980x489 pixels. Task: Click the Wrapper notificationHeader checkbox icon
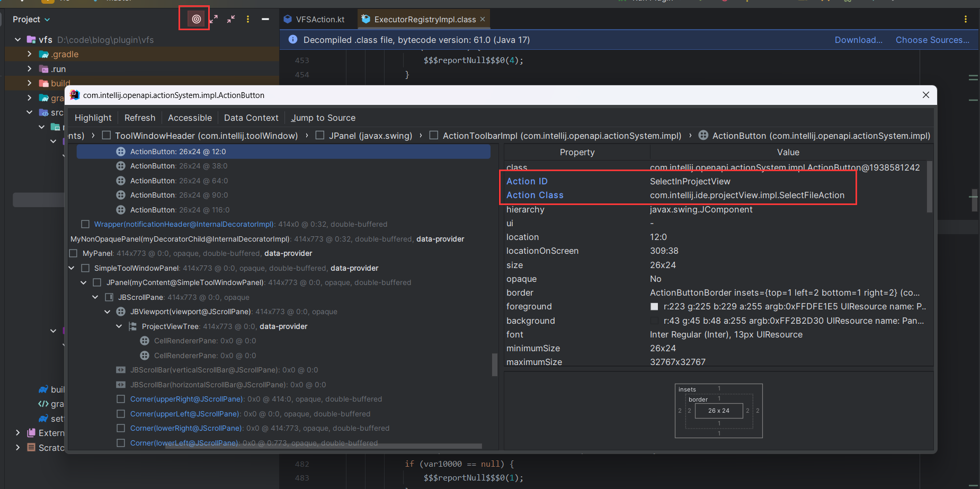click(85, 224)
